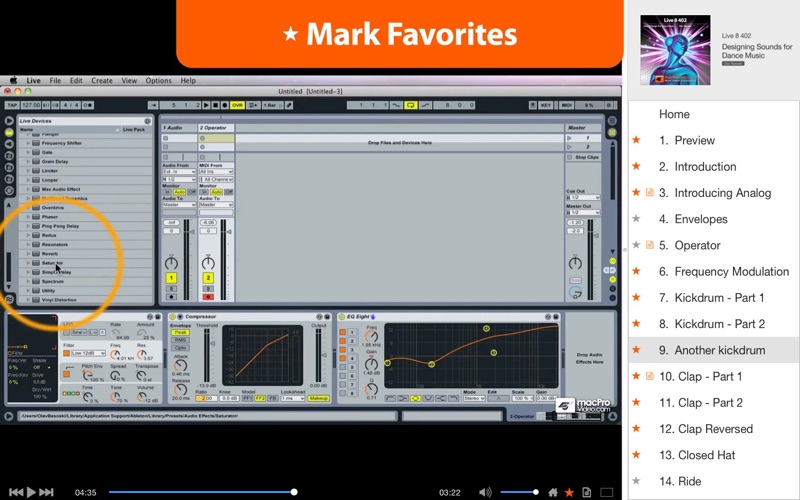
Task: Toggle favorite star for 13. Closed Hat
Action: 636,455
